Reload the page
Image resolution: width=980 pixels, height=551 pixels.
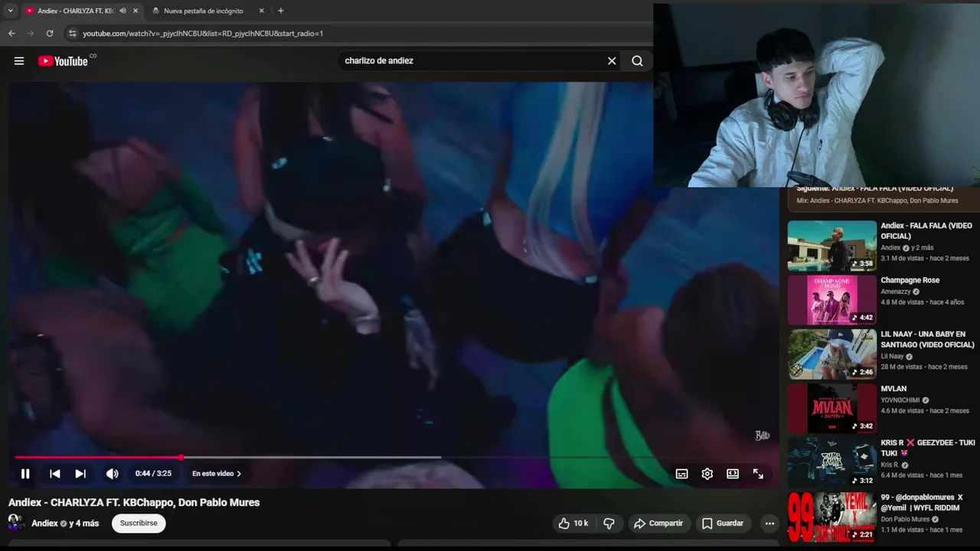[x=50, y=34]
